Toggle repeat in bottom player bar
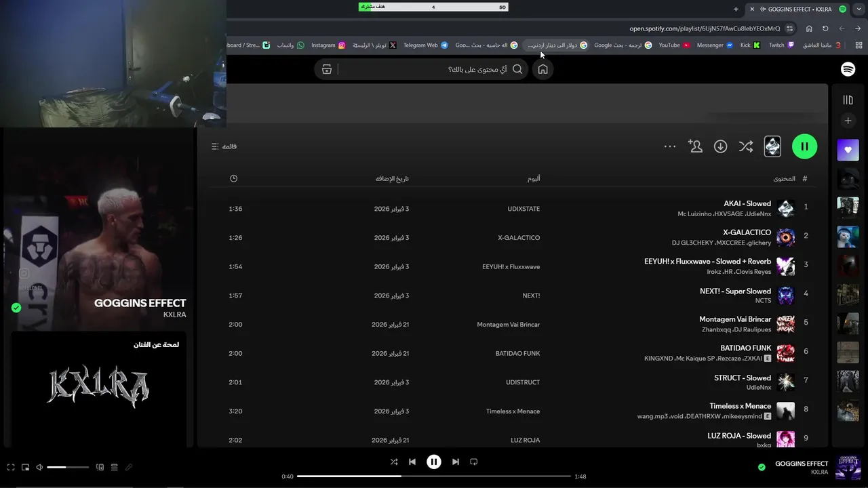868x488 pixels. click(474, 462)
